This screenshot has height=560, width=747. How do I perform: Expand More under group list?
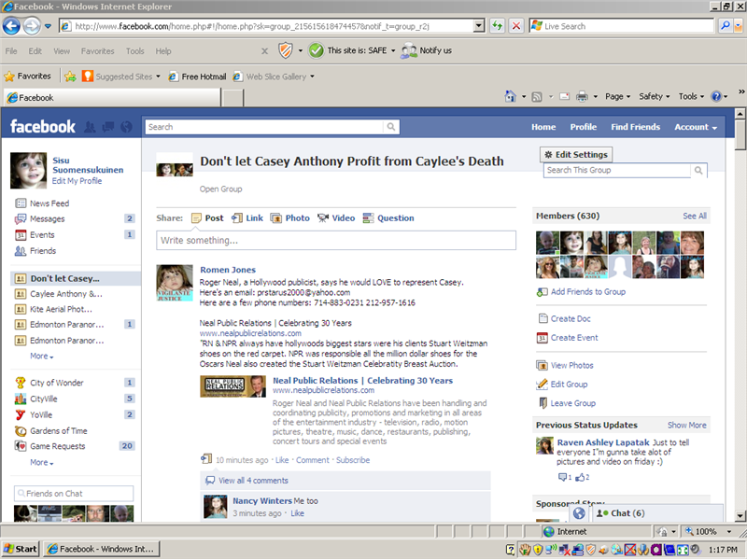click(41, 356)
